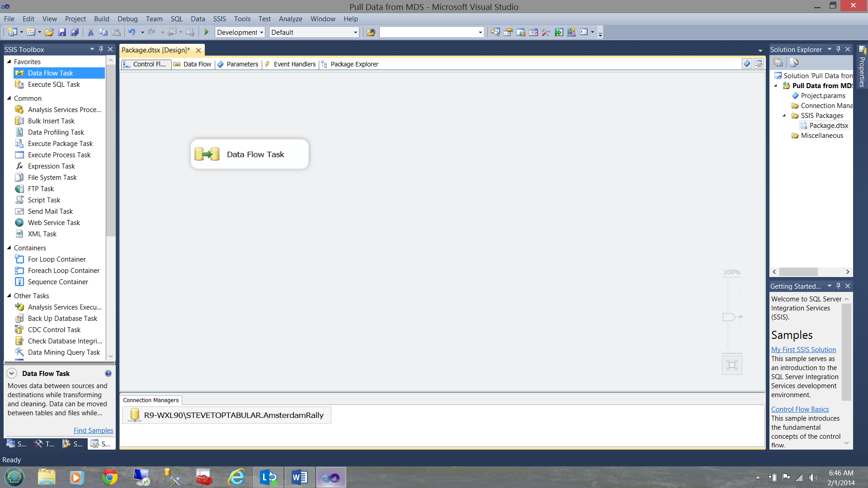Image resolution: width=868 pixels, height=488 pixels.
Task: Select FTP Task from SSIS Toolbox
Action: [x=41, y=188]
